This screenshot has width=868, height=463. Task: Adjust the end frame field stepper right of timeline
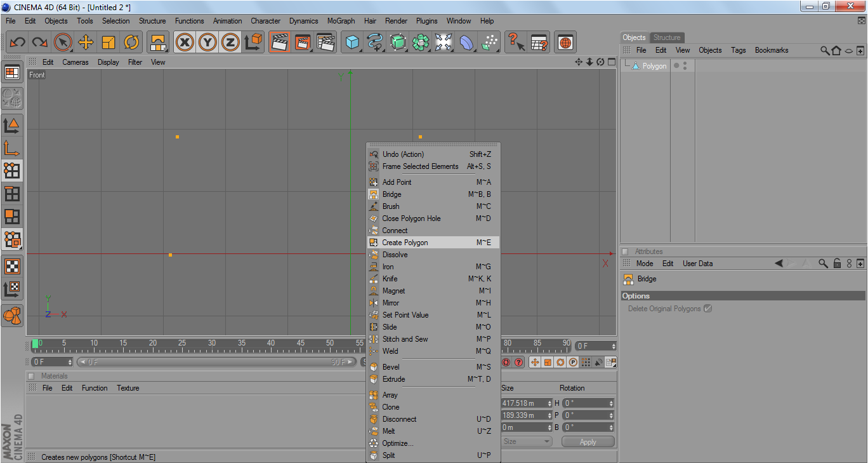614,346
